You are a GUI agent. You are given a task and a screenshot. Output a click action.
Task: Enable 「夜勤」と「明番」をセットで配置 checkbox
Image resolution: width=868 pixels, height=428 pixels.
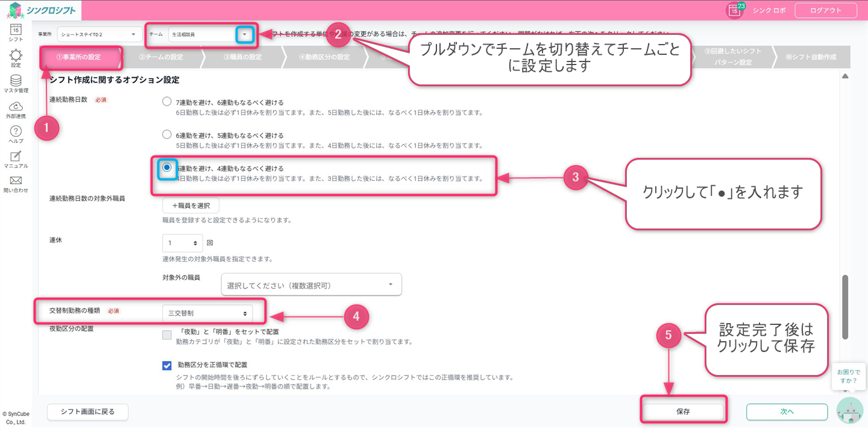click(167, 335)
